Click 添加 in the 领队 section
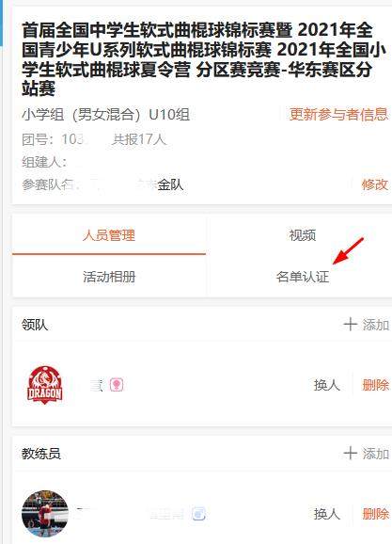392x544 pixels. (376, 325)
